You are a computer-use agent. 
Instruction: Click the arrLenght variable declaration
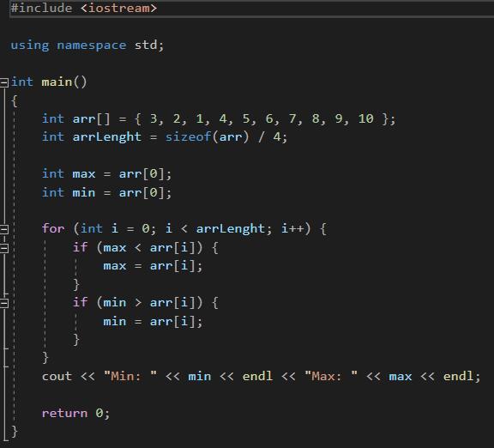(x=107, y=137)
